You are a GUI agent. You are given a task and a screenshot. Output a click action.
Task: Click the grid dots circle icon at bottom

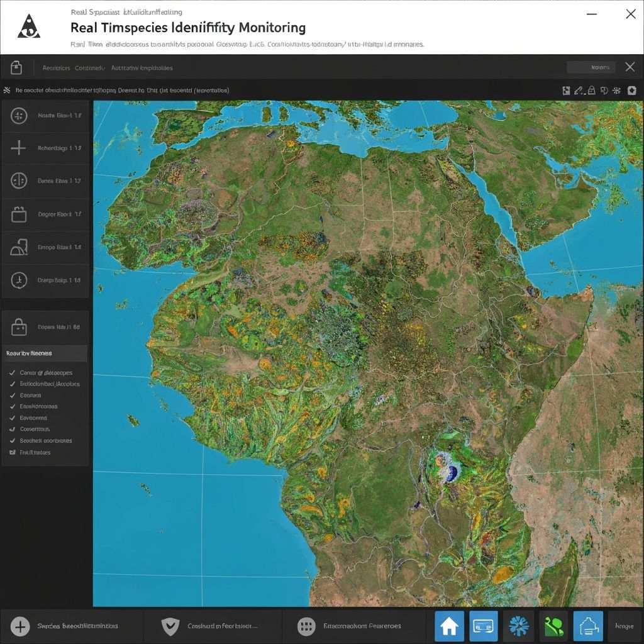tap(306, 626)
